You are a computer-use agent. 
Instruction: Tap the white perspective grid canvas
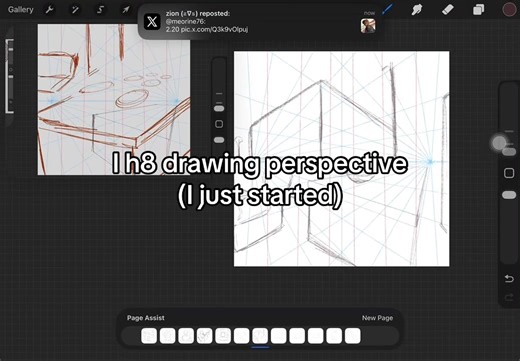(x=342, y=159)
